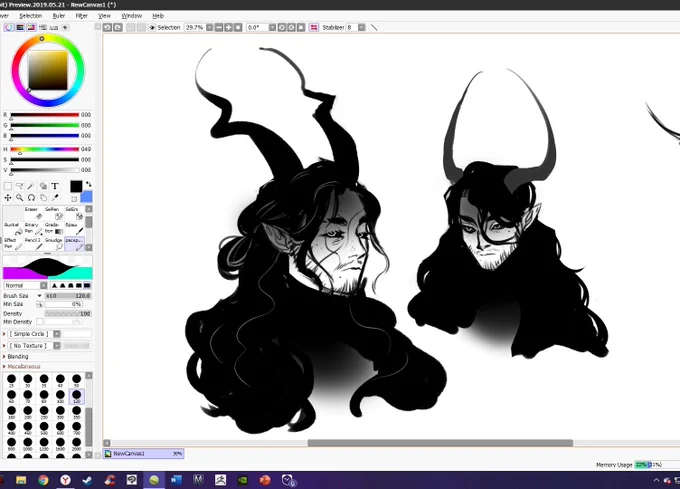Choose brush size preset 120

pyautogui.click(x=76, y=396)
